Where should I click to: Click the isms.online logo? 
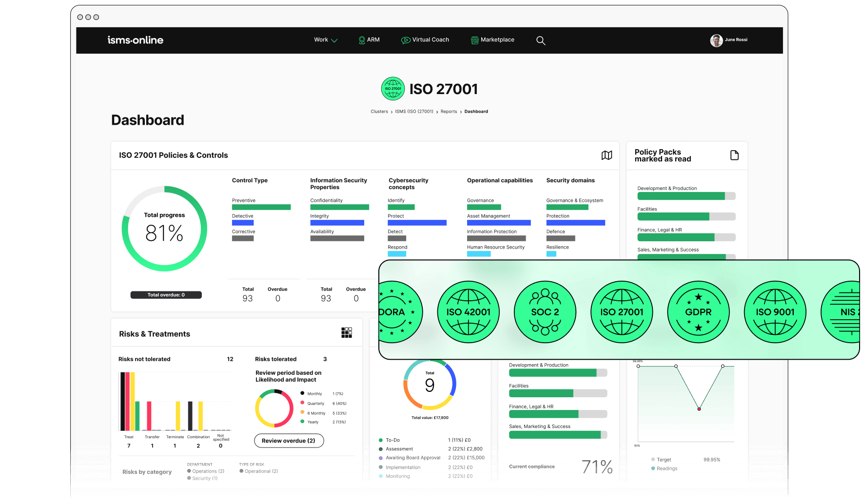[136, 40]
